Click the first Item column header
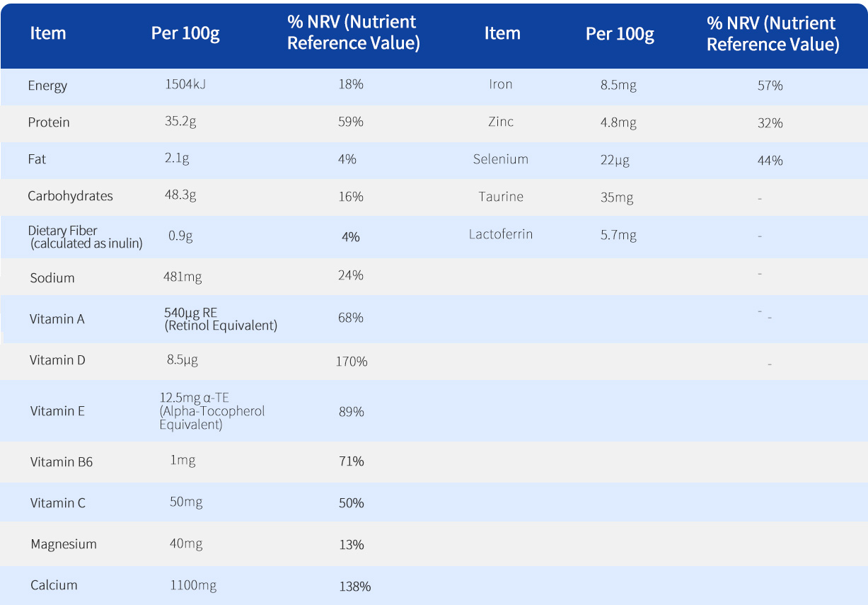This screenshot has width=868, height=605. point(48,33)
